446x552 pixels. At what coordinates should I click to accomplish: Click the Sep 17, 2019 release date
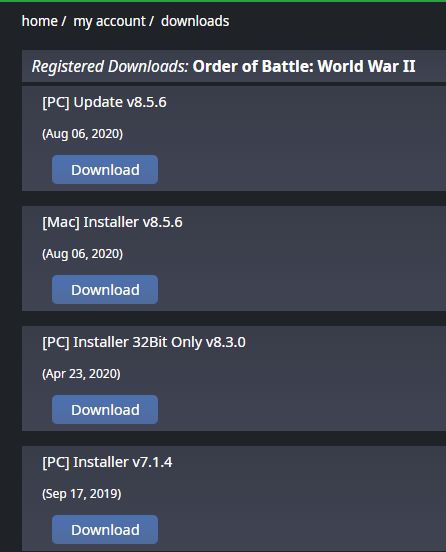[x=82, y=494]
